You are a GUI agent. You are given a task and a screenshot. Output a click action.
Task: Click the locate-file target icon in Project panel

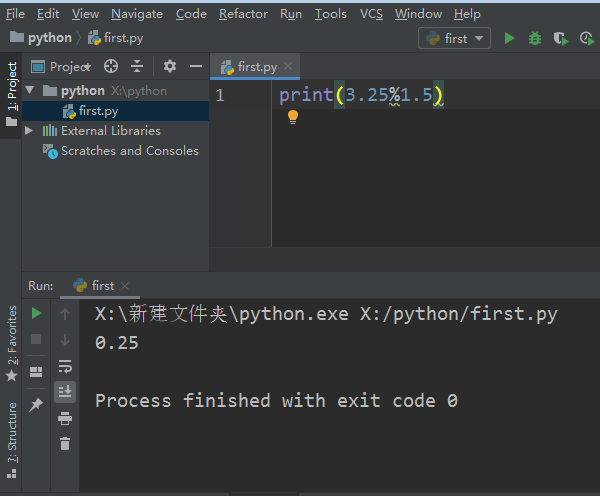tap(111, 66)
